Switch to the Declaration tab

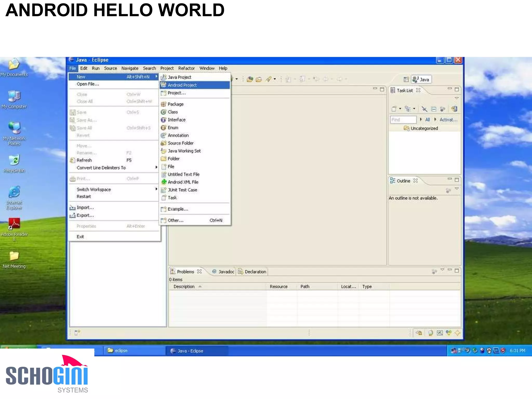[252, 272]
